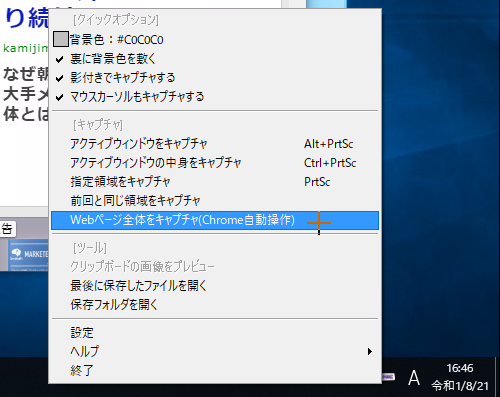Toggle マウスカーソルもキャプチャする option
The image size is (500, 397).
coord(215,97)
